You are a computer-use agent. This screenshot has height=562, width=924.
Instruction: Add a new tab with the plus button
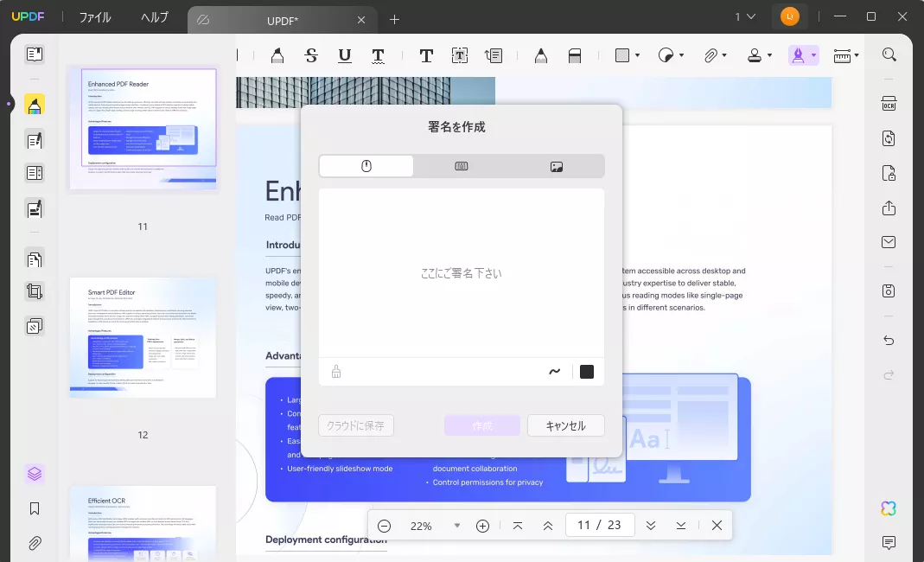pyautogui.click(x=394, y=20)
